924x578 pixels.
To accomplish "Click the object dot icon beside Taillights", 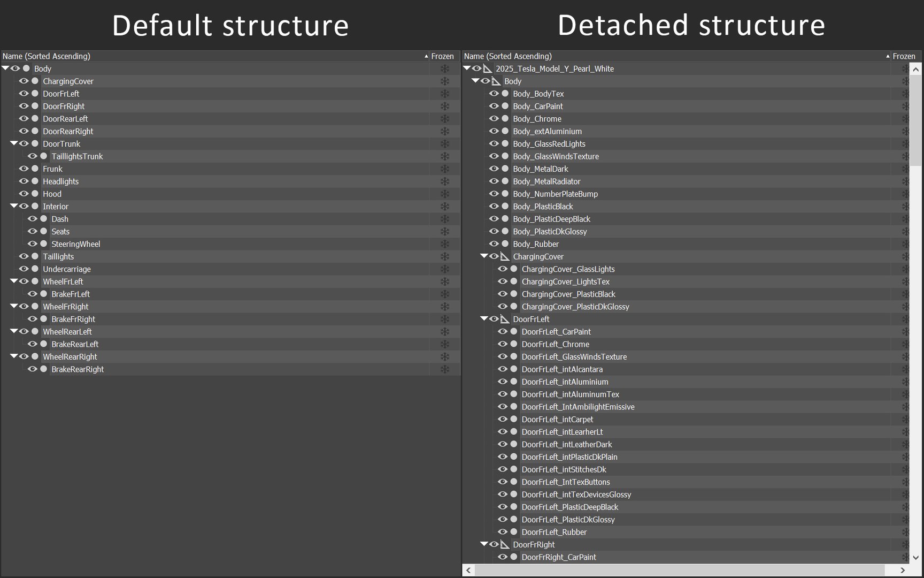I will tap(35, 256).
